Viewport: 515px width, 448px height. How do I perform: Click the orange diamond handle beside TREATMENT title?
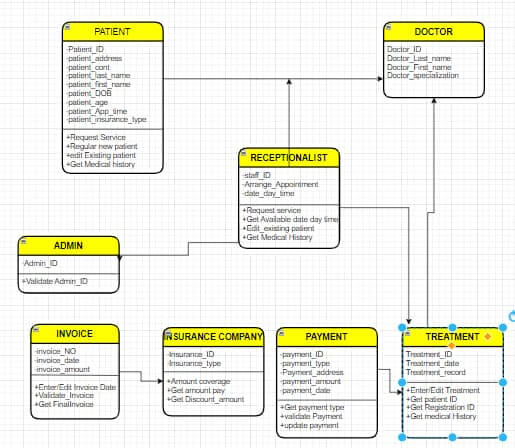(488, 337)
